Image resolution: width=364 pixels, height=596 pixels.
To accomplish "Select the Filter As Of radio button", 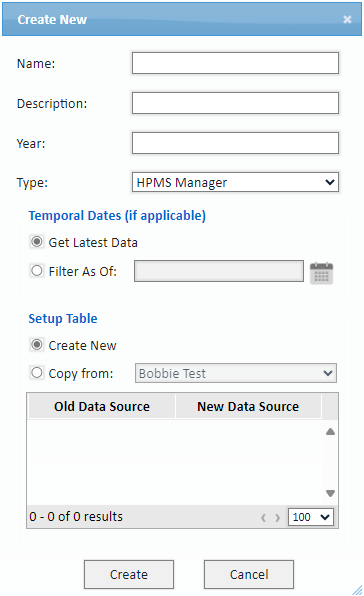I will (x=37, y=271).
